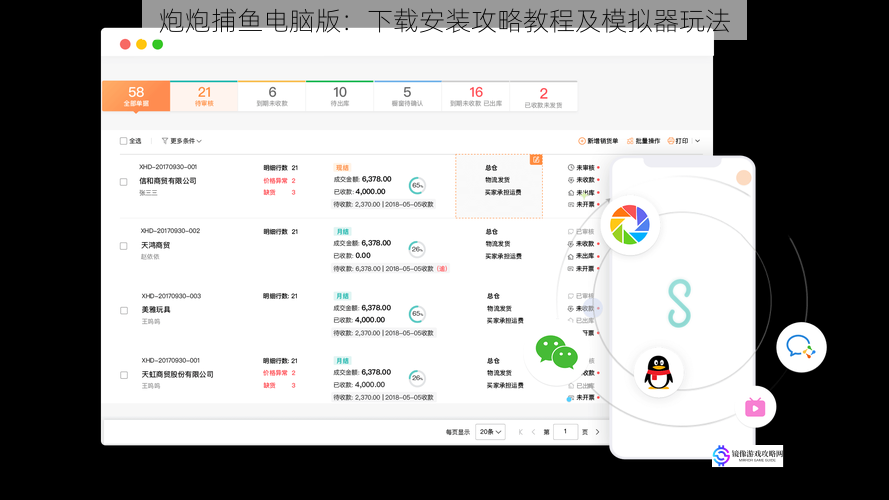The width and height of the screenshot is (889, 500).
Task: Click 未收款 status of the 天鸿商贸 order
Action: 583,244
